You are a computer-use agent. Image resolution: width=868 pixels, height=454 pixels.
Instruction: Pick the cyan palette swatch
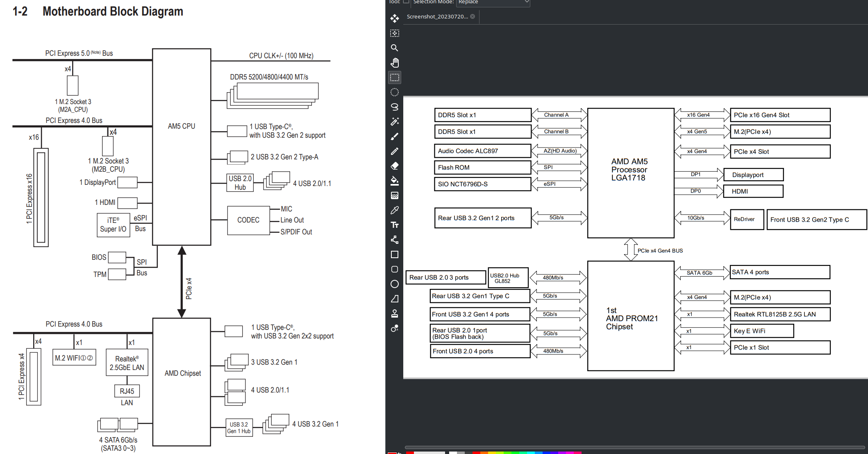coord(530,453)
